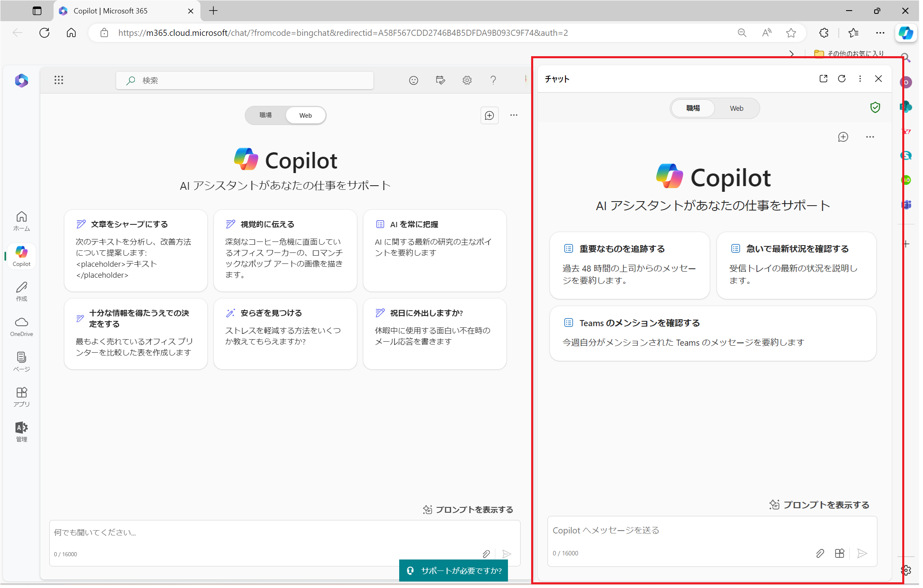Select 職場 in the side panel toggle
Viewport: 923px width, 588px height.
point(693,108)
